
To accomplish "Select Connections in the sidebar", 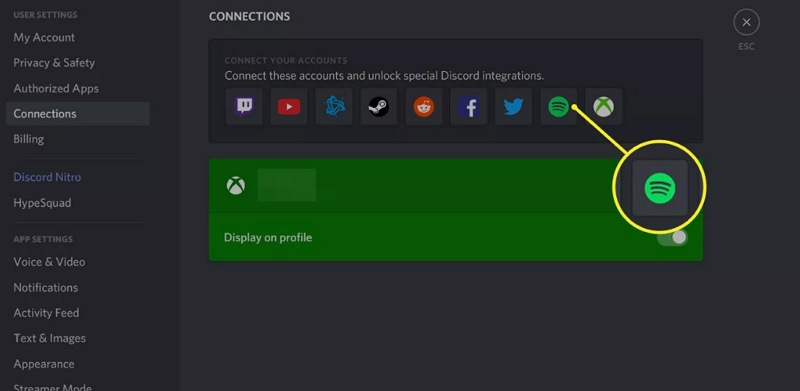I will [78, 113].
